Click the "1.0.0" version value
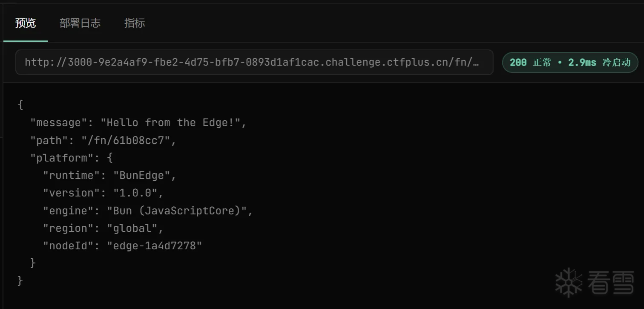644x309 pixels. pyautogui.click(x=135, y=193)
